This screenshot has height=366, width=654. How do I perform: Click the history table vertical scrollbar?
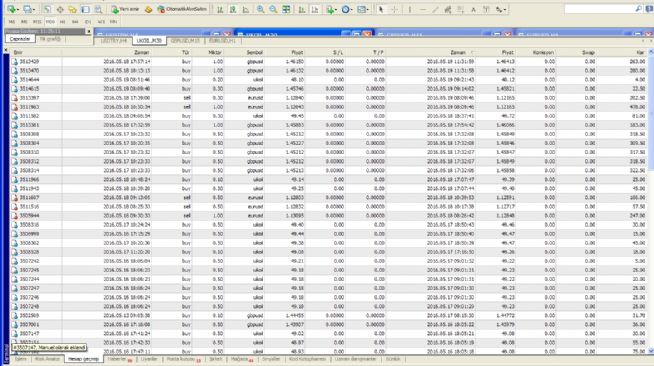coord(651,202)
